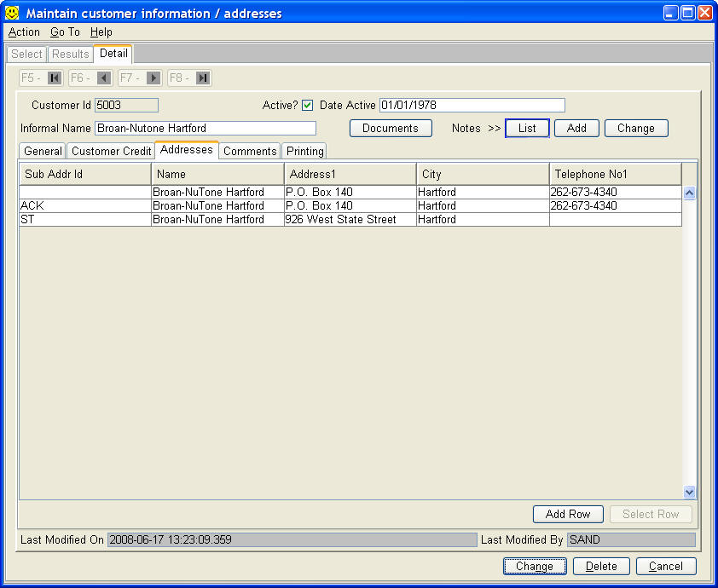The height and width of the screenshot is (588, 718).
Task: Click the bottom Change button beside Delete
Action: (x=535, y=567)
